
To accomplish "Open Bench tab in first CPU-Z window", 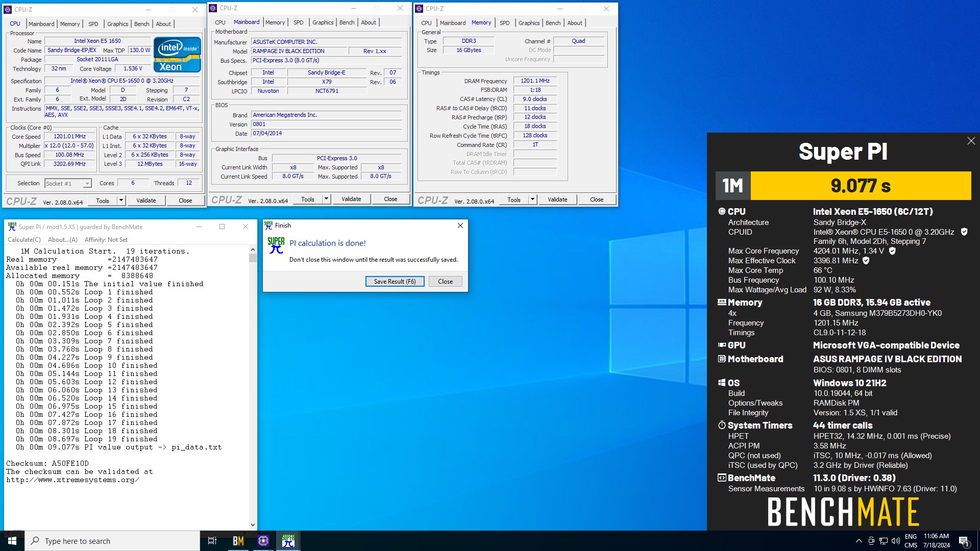I will (142, 24).
